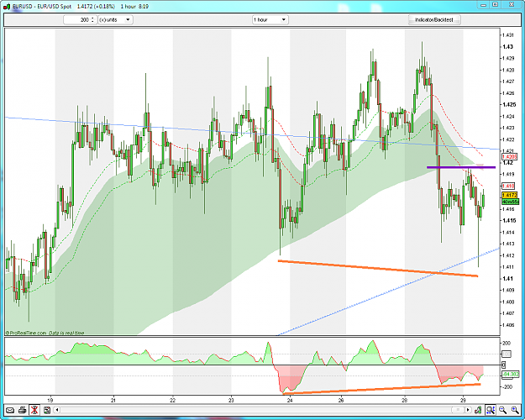Screen dimensions: 525x420
Task: Click the indicator value label -84.302
Action: coord(511,374)
